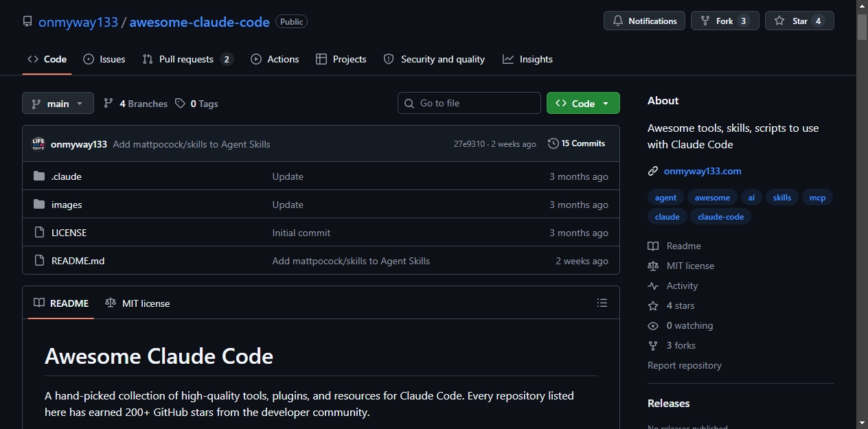Open the README.md file

[78, 261]
